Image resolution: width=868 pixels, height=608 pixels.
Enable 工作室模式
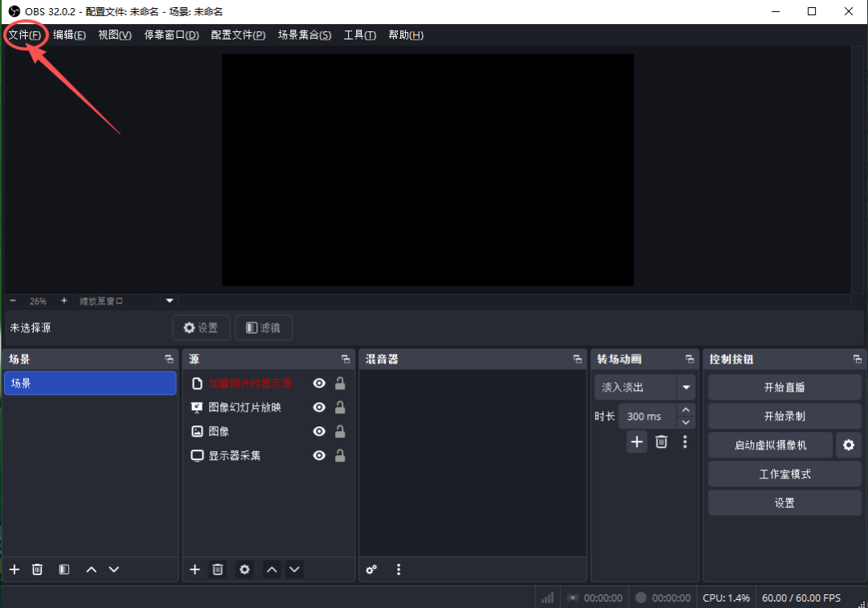[x=784, y=474]
